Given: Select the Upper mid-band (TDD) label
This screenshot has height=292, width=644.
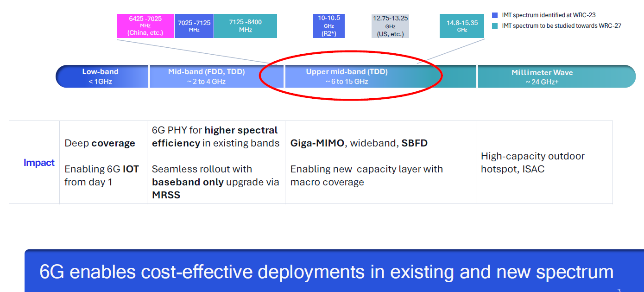Looking at the screenshot, I should [347, 72].
